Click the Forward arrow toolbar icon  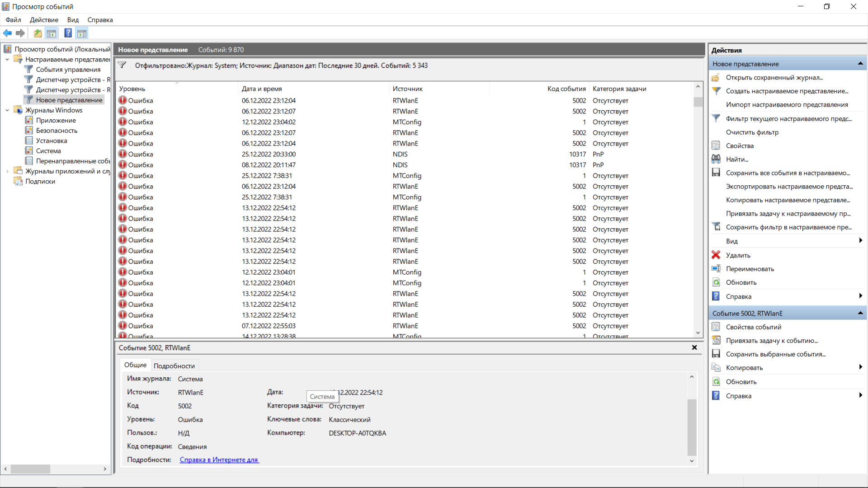click(x=20, y=33)
